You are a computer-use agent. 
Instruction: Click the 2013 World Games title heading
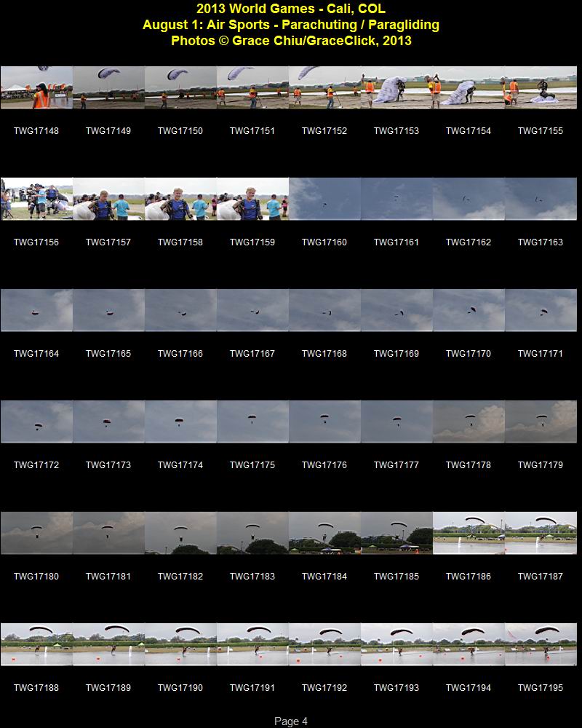291,9
